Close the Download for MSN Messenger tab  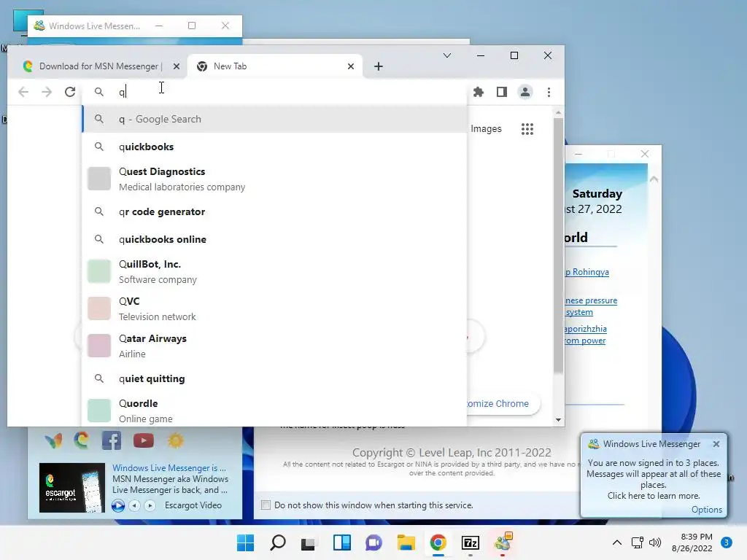[177, 66]
